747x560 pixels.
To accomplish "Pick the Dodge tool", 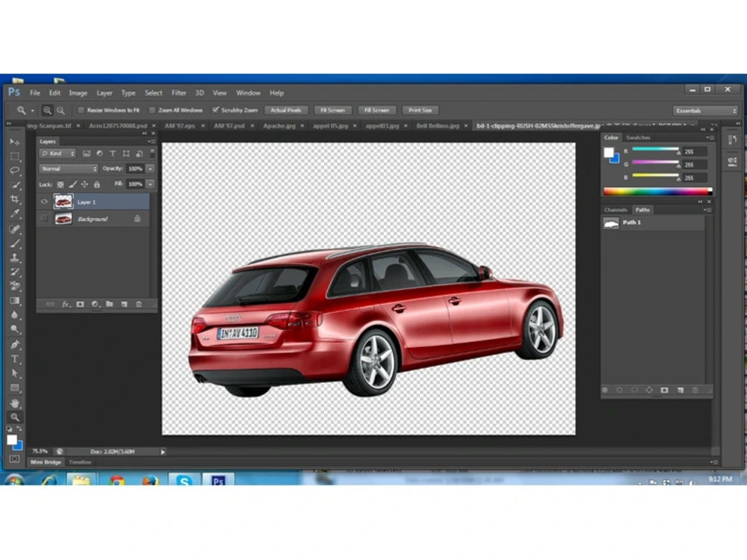I will (15, 329).
